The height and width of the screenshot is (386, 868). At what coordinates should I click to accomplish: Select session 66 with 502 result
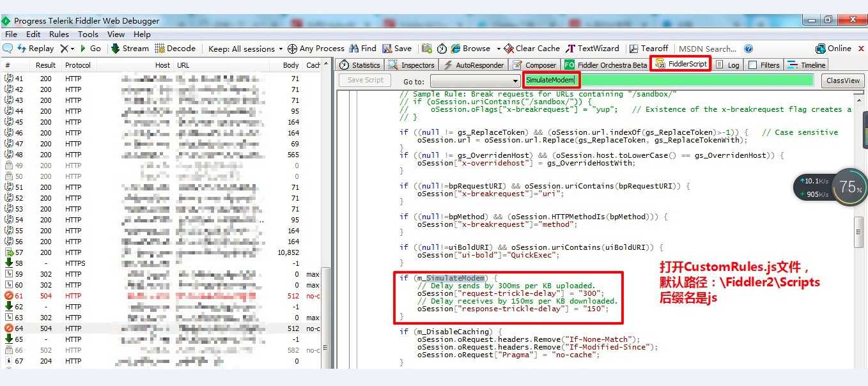[160, 350]
